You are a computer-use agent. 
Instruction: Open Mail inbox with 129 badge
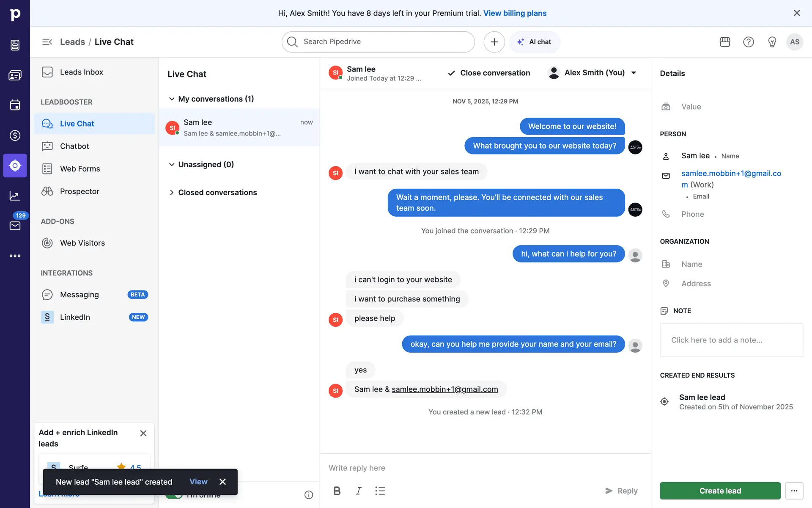tap(15, 225)
